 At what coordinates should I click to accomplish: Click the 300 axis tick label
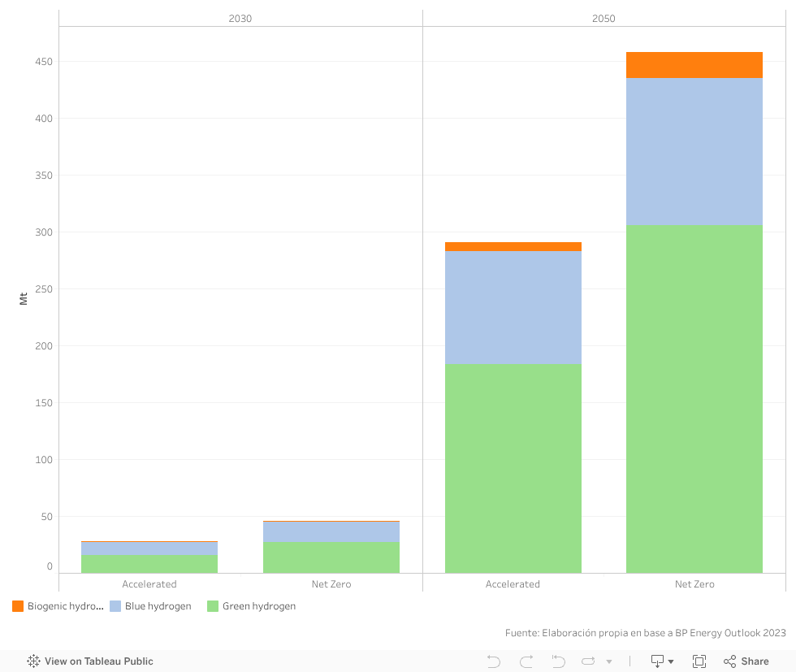tap(44, 232)
